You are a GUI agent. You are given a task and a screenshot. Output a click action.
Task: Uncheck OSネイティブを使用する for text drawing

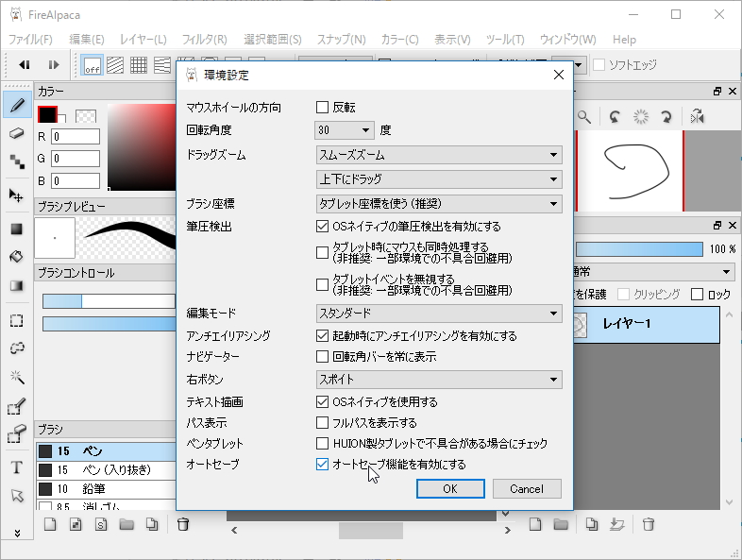[322, 402]
